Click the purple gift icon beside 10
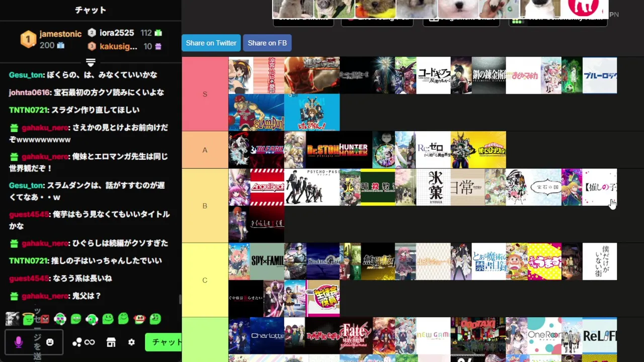This screenshot has height=362, width=644. 158,46
